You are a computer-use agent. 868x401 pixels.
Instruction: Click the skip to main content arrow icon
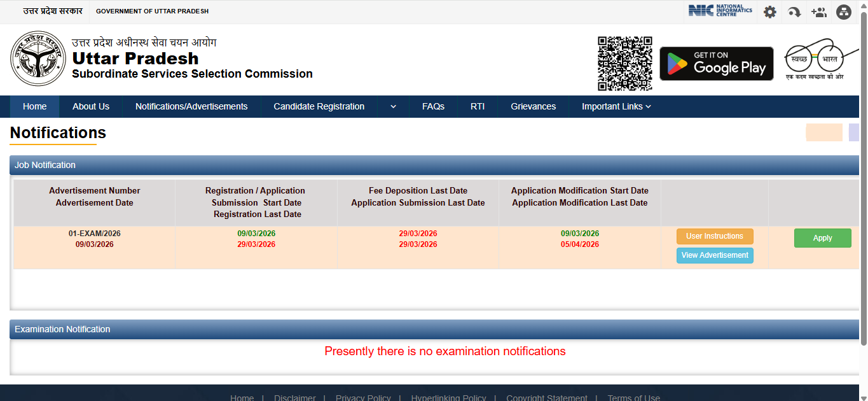click(794, 12)
